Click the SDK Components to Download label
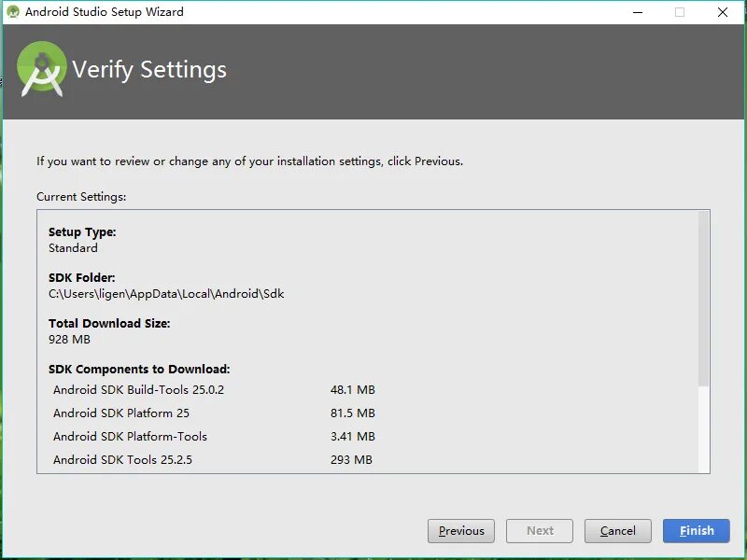Viewport: 747px width, 560px height. click(x=139, y=369)
